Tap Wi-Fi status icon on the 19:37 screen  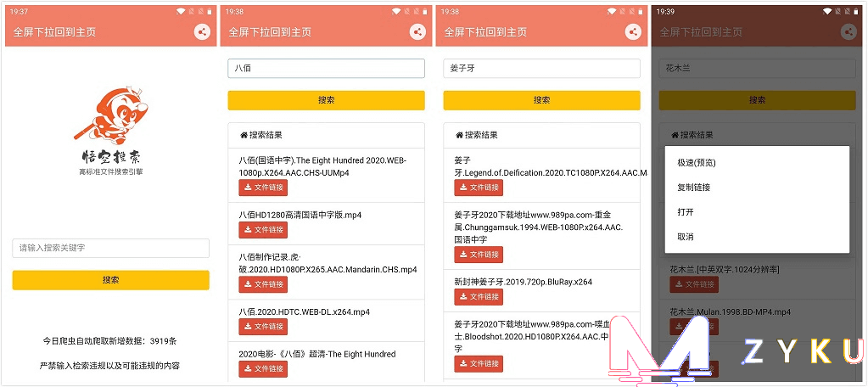click(181, 11)
